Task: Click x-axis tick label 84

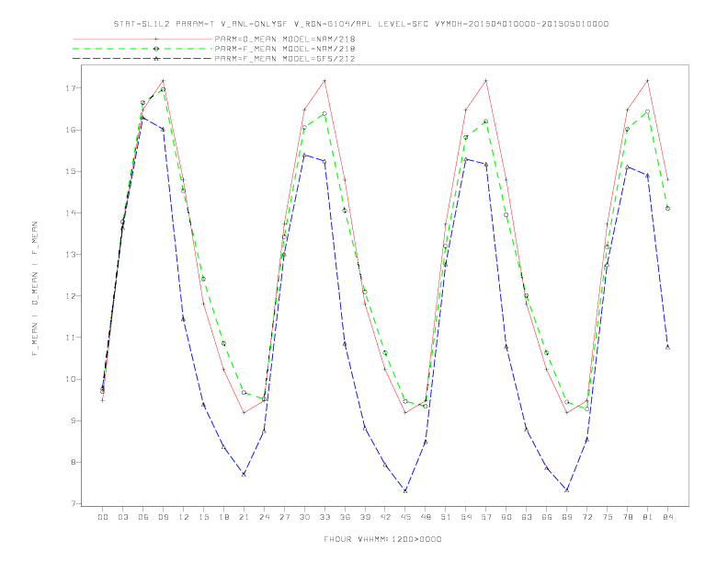Action: pyautogui.click(x=667, y=517)
